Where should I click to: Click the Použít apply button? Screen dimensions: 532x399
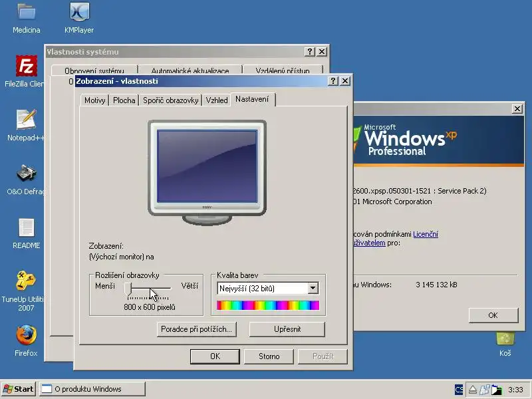323,356
